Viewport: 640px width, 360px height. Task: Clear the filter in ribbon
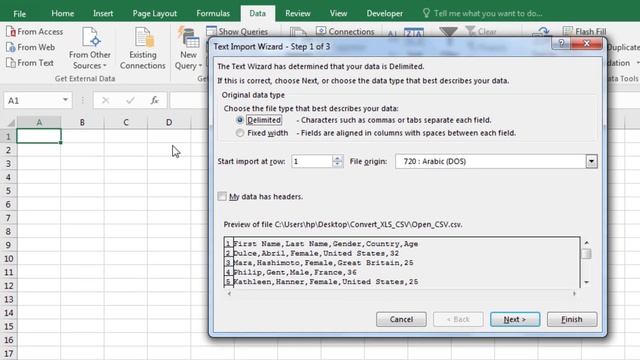coord(481,31)
